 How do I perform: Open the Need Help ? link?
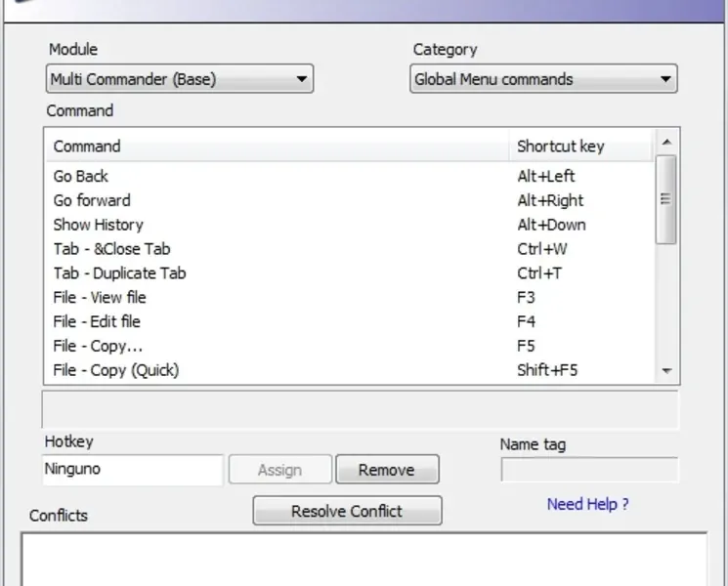pos(587,504)
